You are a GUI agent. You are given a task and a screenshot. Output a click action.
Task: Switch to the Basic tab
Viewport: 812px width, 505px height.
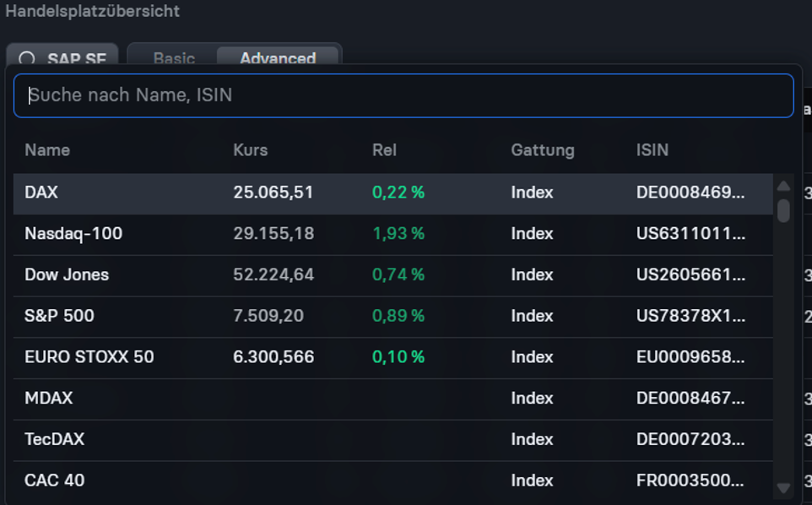pyautogui.click(x=174, y=57)
